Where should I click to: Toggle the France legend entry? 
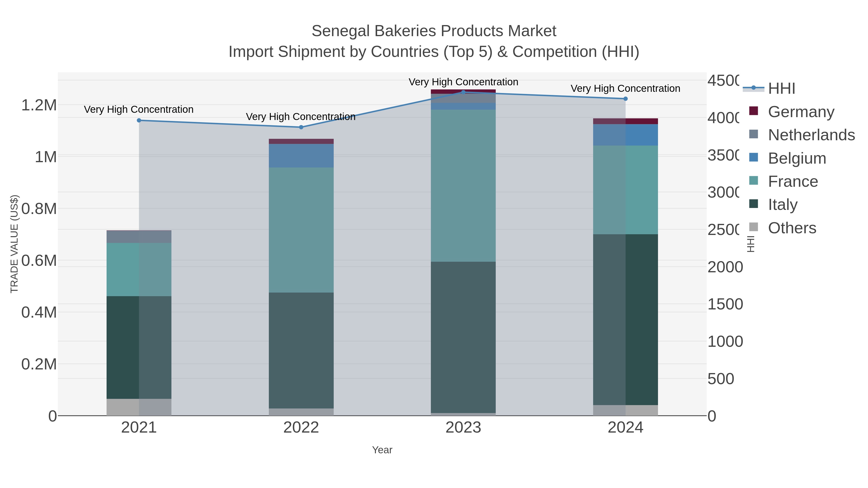point(783,181)
